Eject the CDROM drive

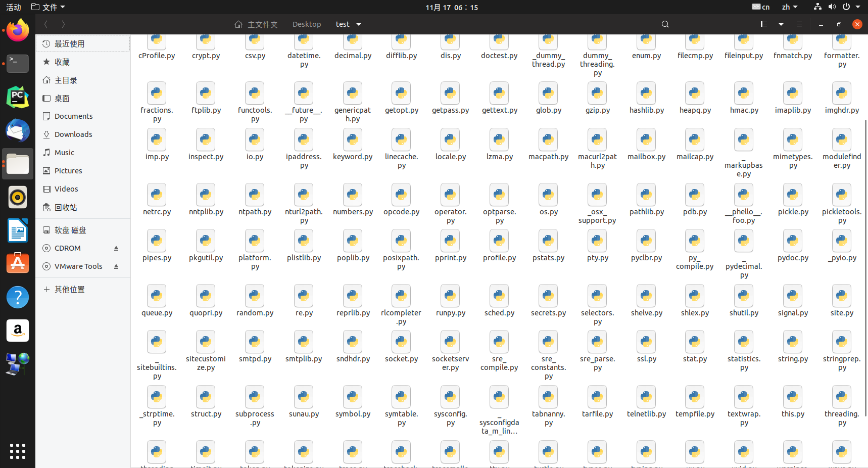(x=116, y=248)
